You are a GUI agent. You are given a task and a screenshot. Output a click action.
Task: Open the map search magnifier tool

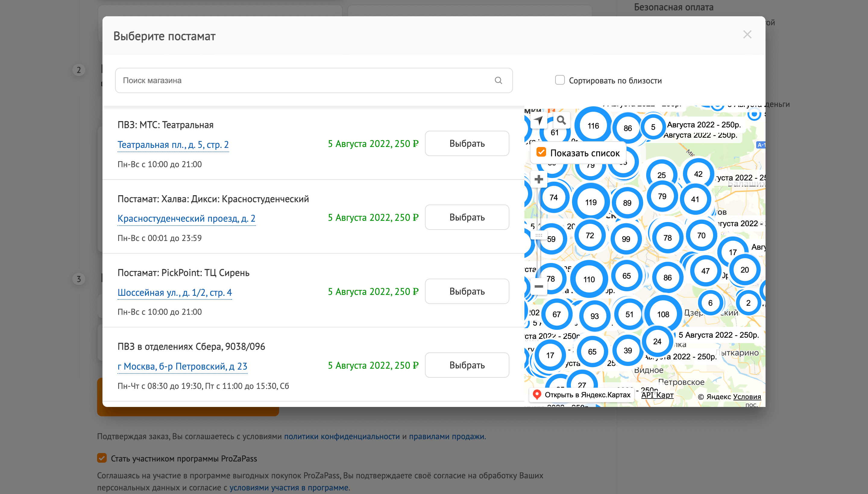click(561, 120)
